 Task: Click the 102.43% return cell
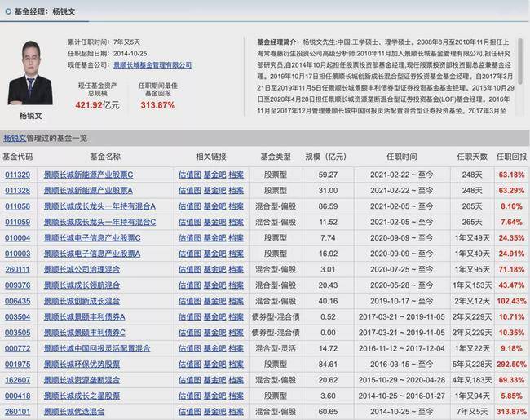click(511, 301)
